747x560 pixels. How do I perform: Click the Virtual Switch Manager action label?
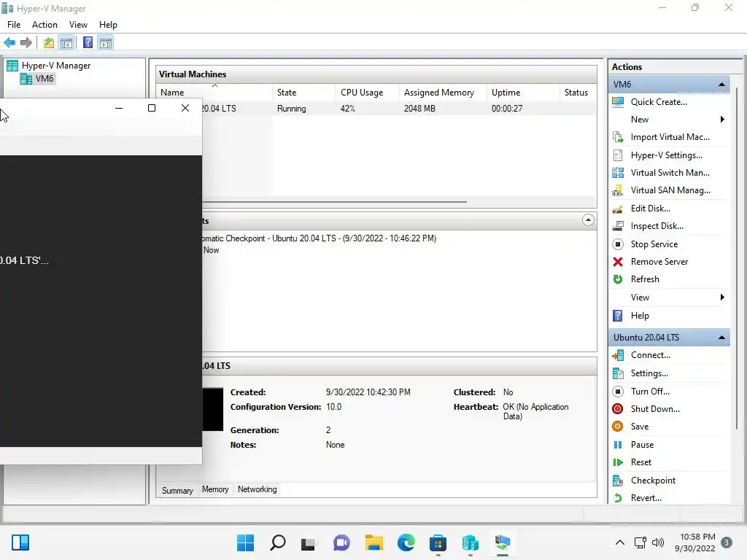point(670,173)
